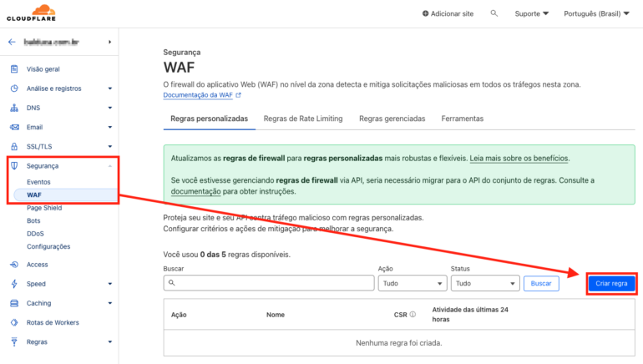The height and width of the screenshot is (364, 643).
Task: Expand Speed submenu arrow
Action: coord(110,284)
